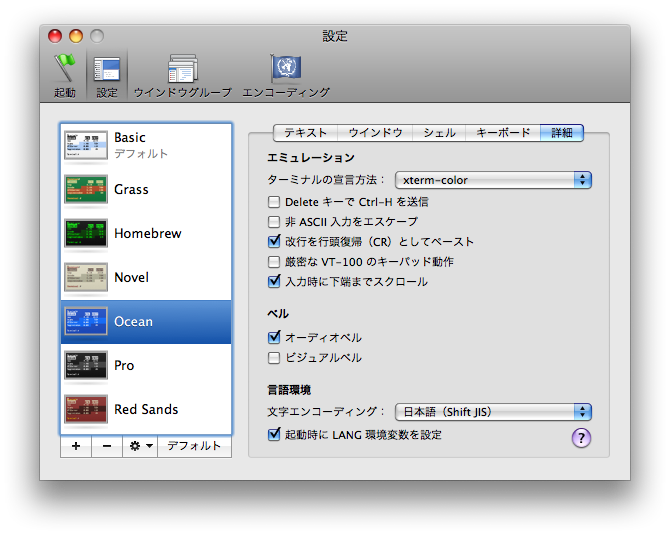Select the Grass profile thumbnail
Viewport: 670px width, 535px height.
point(86,189)
